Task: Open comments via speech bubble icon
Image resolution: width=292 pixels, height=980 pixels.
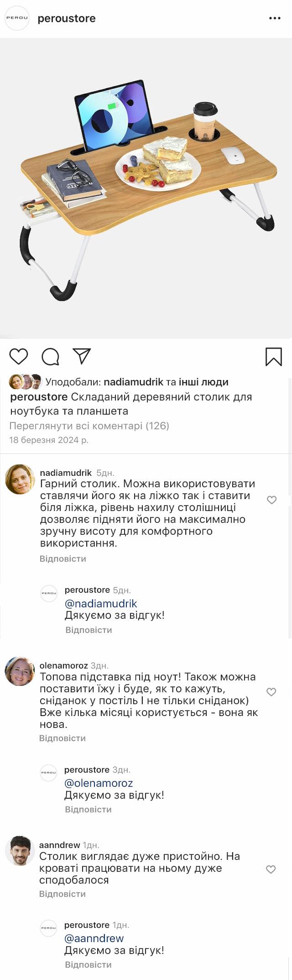Action: coord(50,357)
